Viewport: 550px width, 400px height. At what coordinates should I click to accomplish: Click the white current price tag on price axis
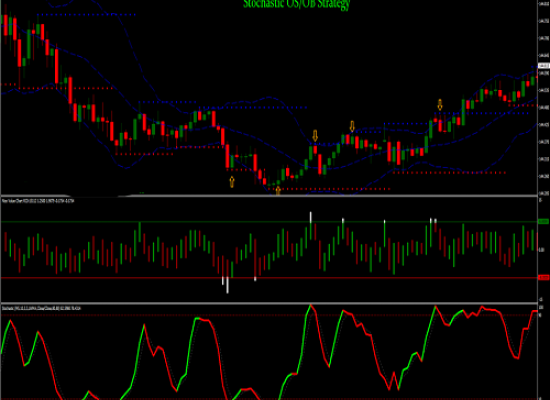544,66
